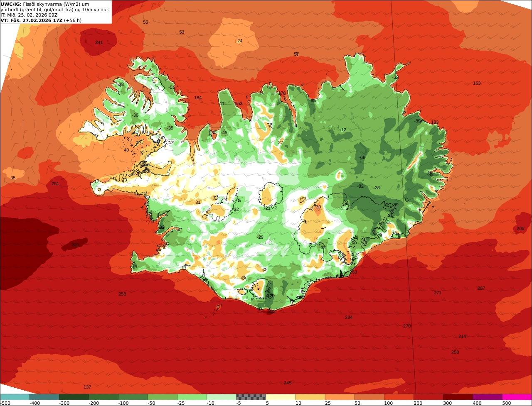The height and width of the screenshot is (406, 532).
Task: Click the map value '-85' on the east coast
Action: pyautogui.click(x=430, y=174)
